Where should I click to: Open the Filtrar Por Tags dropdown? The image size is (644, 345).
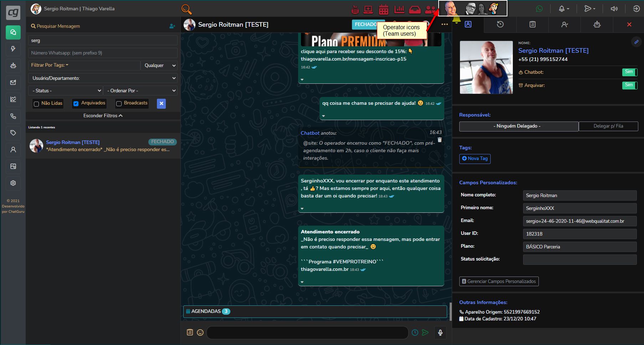(x=84, y=65)
